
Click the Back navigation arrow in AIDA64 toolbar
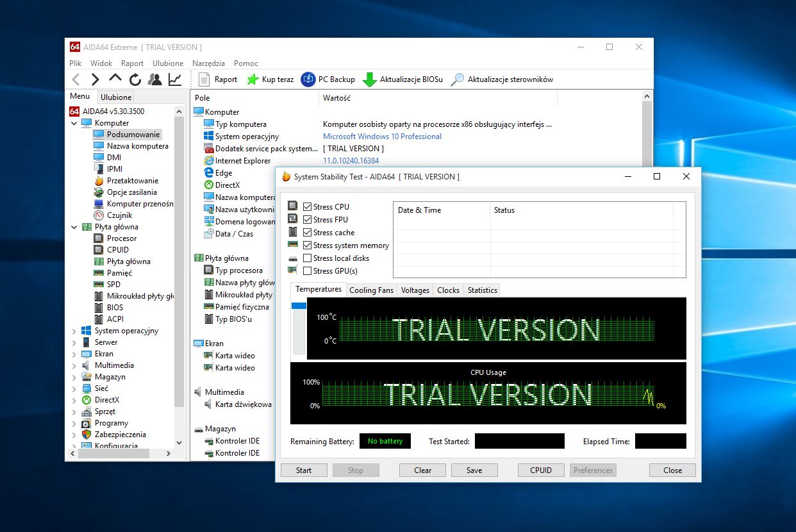coord(76,79)
